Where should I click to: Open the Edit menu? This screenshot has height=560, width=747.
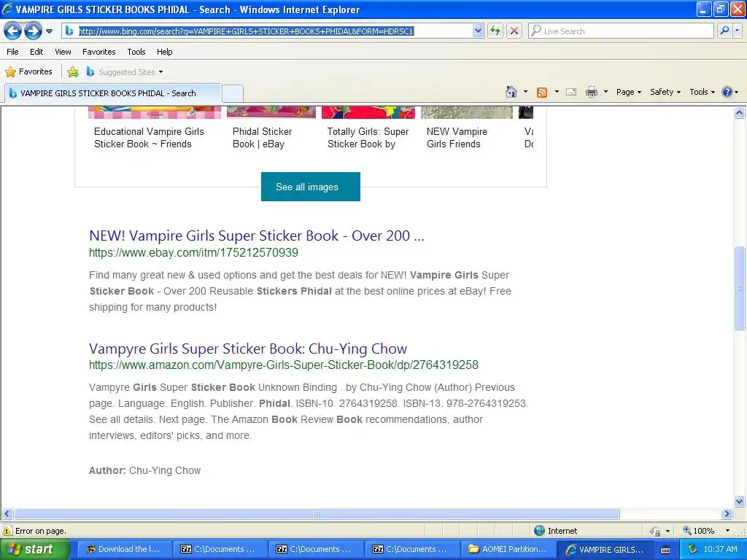point(36,52)
